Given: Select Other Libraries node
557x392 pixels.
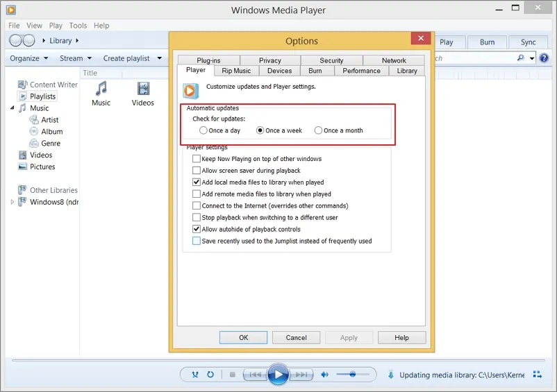Looking at the screenshot, I should (x=48, y=190).
